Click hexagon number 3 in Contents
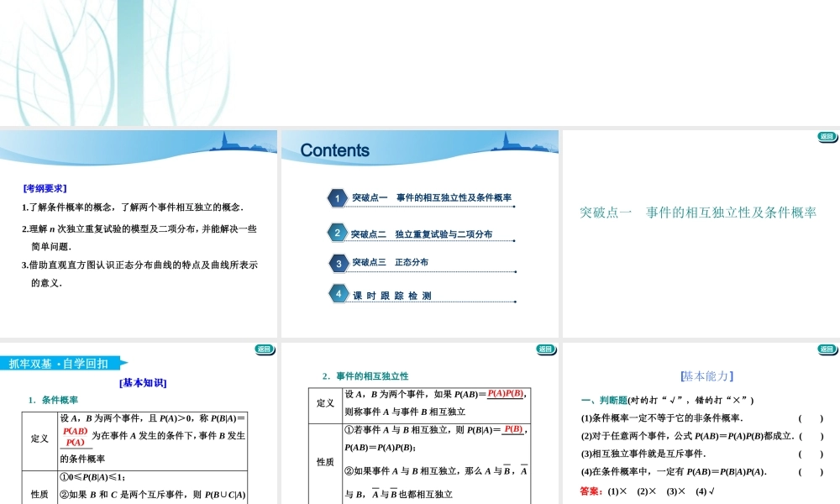840x504 pixels. [339, 263]
